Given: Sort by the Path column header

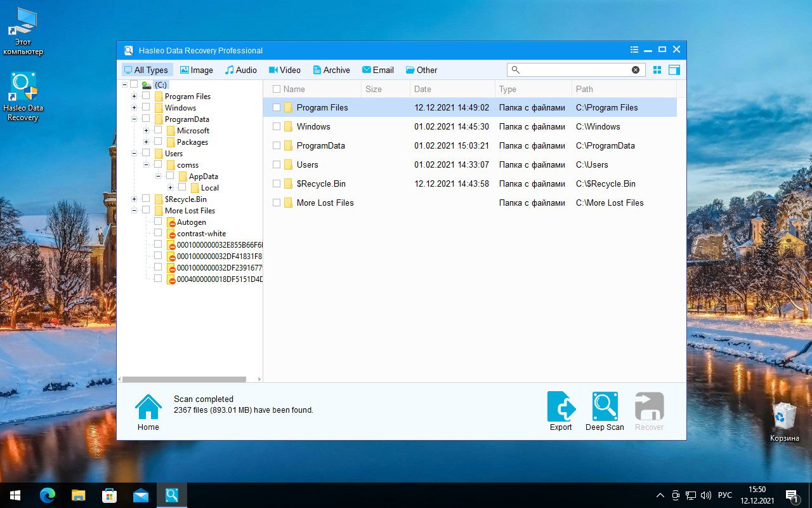Looking at the screenshot, I should [624, 89].
